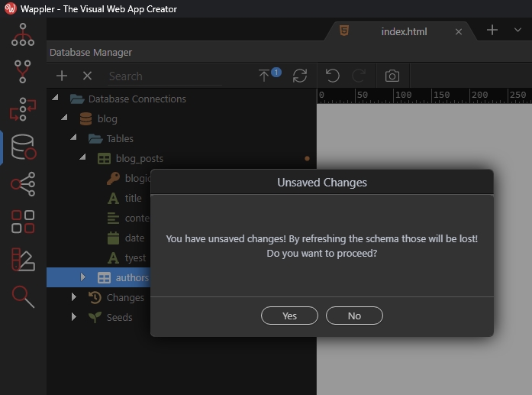Expand the Changes node
Viewport: 532px width, 395px height.
click(x=73, y=297)
